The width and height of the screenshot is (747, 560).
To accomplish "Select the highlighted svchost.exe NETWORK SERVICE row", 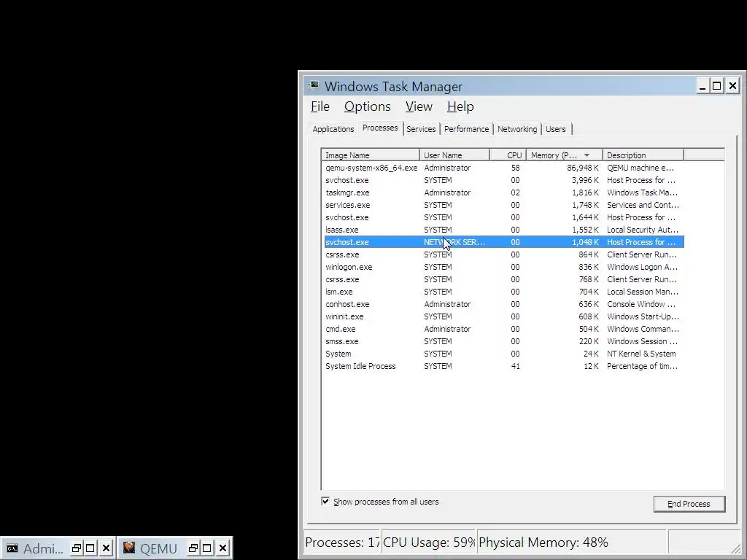I will coord(504,242).
